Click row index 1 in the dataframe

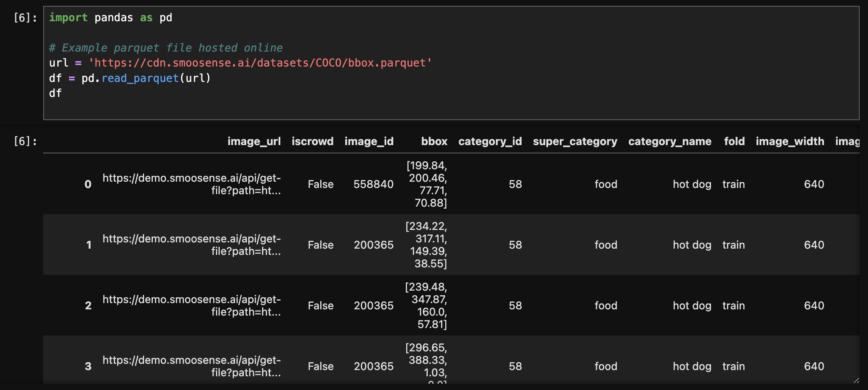coord(88,245)
